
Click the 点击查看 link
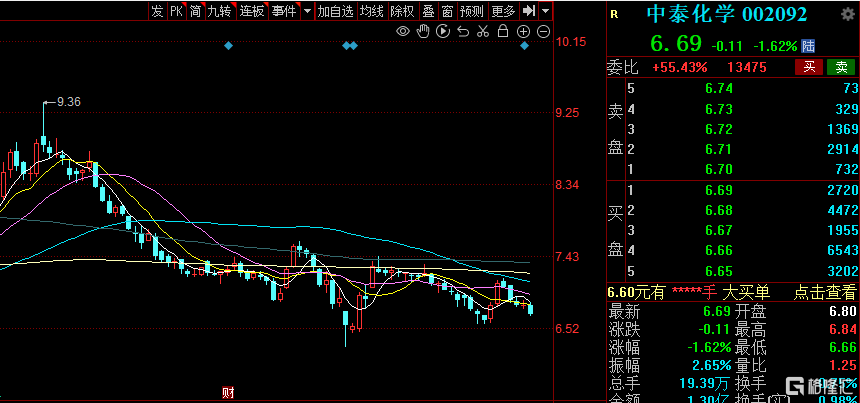[x=826, y=293]
